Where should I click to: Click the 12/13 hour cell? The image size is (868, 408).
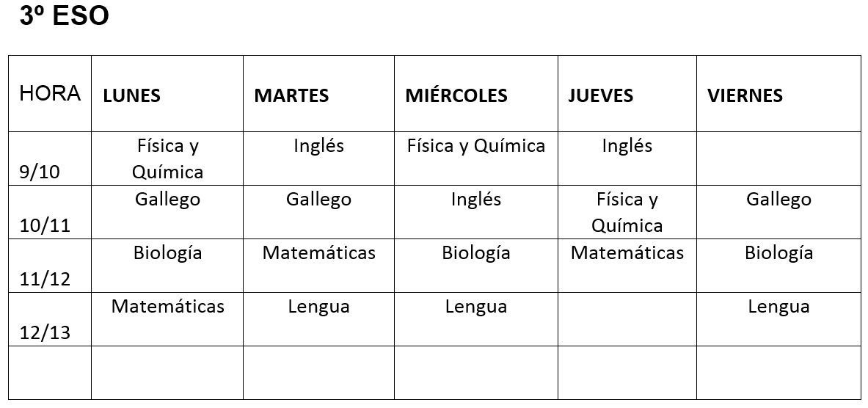point(50,319)
